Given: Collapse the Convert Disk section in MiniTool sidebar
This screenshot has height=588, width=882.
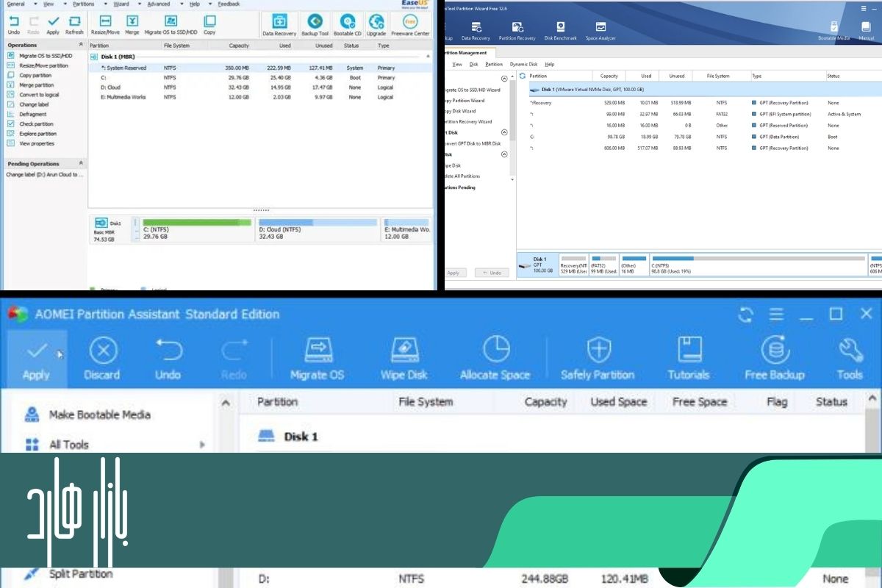Looking at the screenshot, I should pyautogui.click(x=504, y=133).
